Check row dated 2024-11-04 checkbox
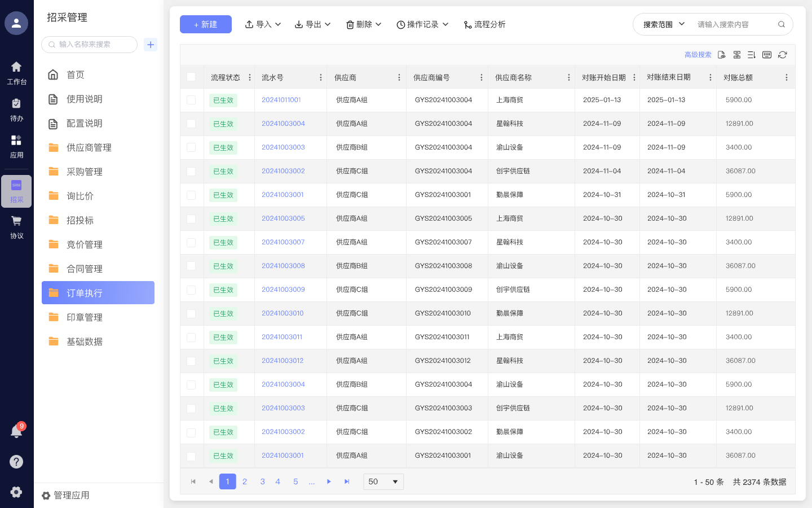Image resolution: width=812 pixels, height=508 pixels. click(191, 171)
